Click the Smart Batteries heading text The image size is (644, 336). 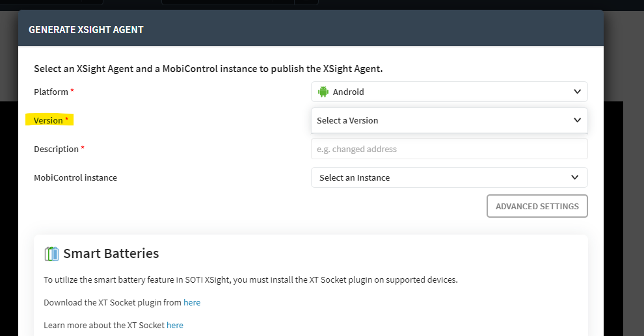[111, 253]
